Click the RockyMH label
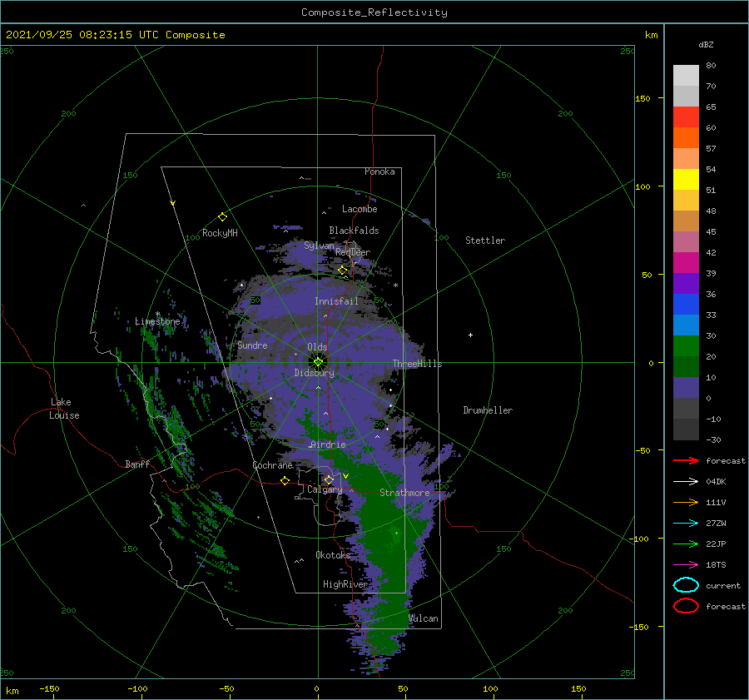The height and width of the screenshot is (700, 749). pyautogui.click(x=220, y=233)
